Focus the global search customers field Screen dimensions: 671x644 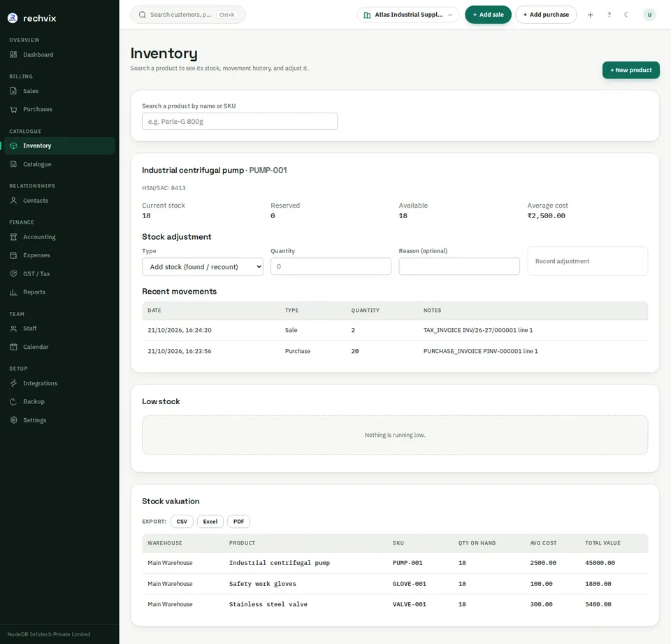188,15
